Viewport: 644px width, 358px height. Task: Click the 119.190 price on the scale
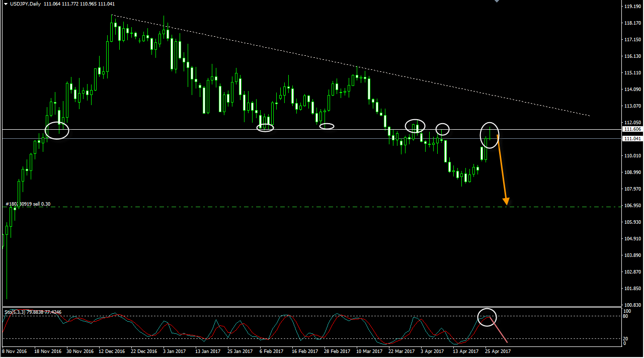coord(632,7)
